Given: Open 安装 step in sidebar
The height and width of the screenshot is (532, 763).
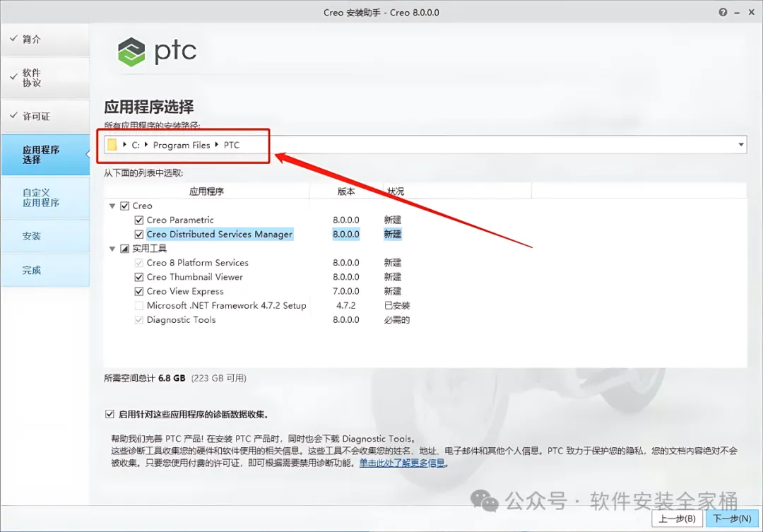Looking at the screenshot, I should click(45, 236).
